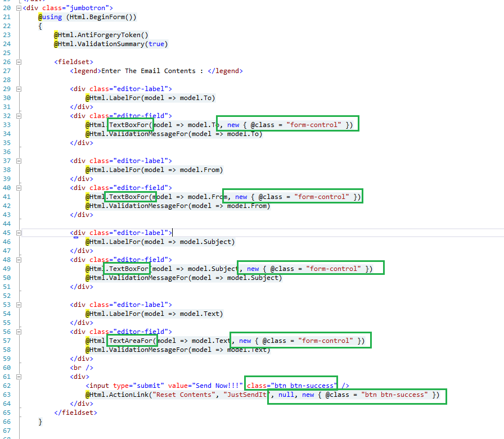Viewport: 504px width, 439px height.
Task: Place cursor in the Send Now button value text
Action: 217,386
